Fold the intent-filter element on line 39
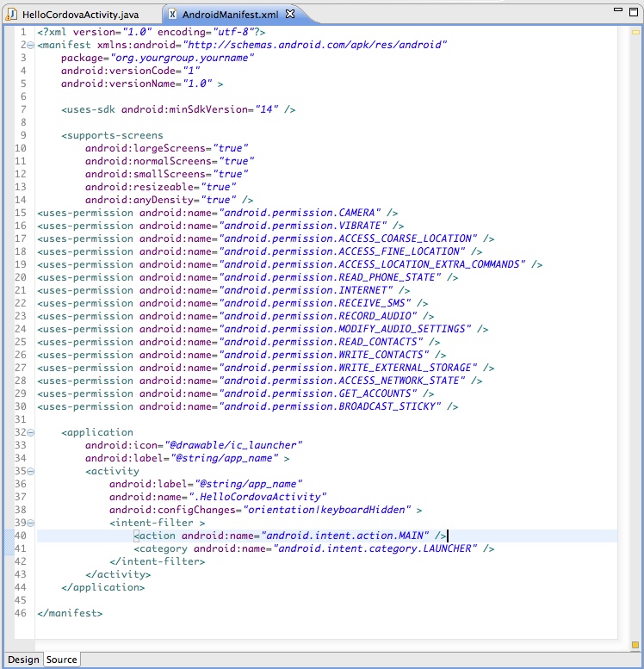The width and height of the screenshot is (644, 669). (31, 523)
